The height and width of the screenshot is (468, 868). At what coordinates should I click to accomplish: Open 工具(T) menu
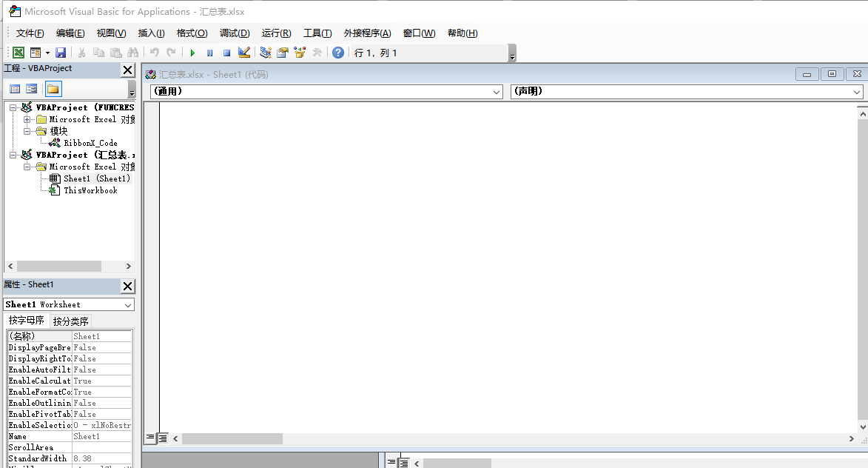point(317,33)
